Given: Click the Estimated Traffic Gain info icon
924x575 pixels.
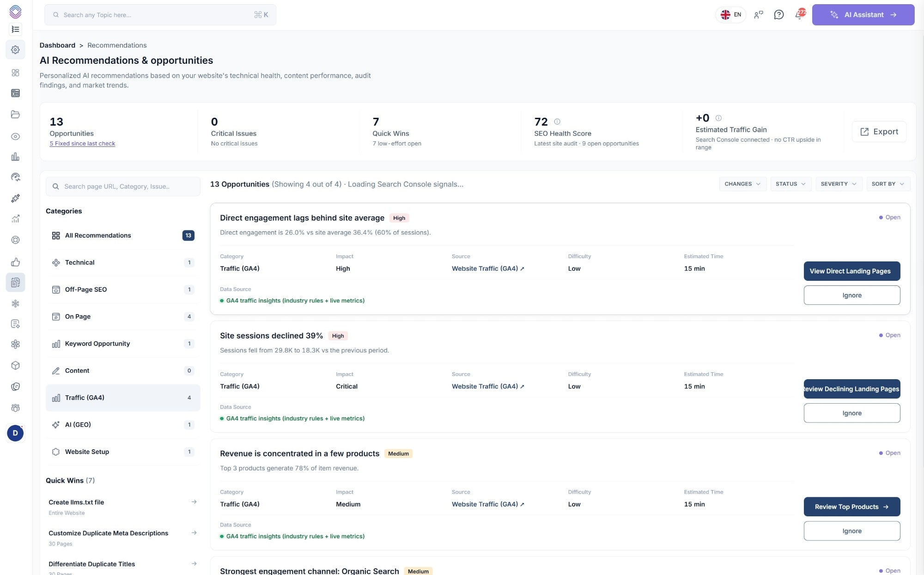Looking at the screenshot, I should 718,118.
